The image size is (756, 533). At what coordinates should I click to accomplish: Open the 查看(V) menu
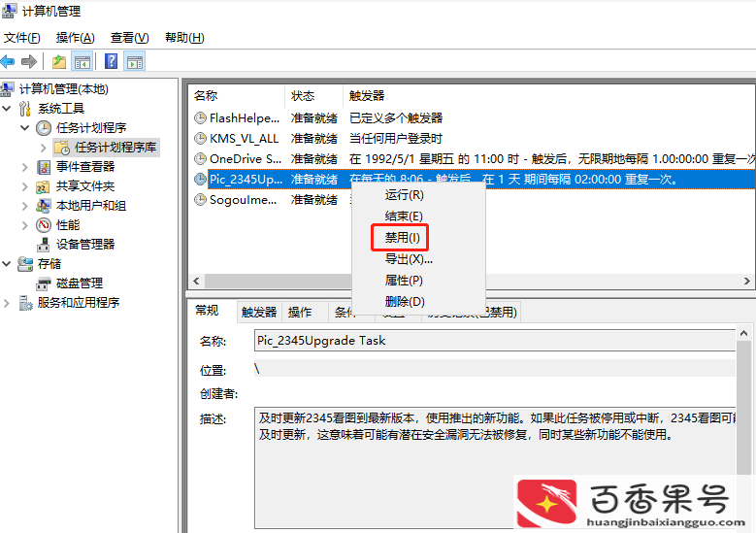coord(129,38)
